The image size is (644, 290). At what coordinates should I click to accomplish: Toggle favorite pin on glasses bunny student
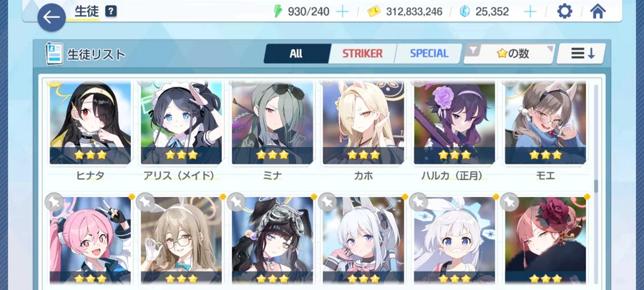pos(145,202)
